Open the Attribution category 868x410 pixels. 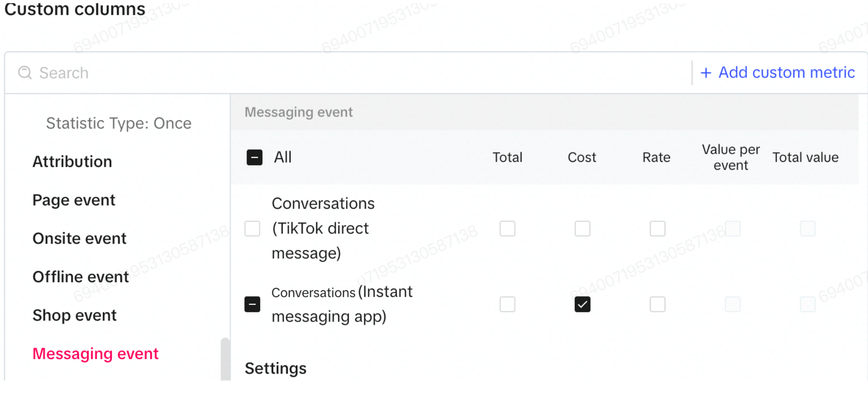click(x=72, y=161)
